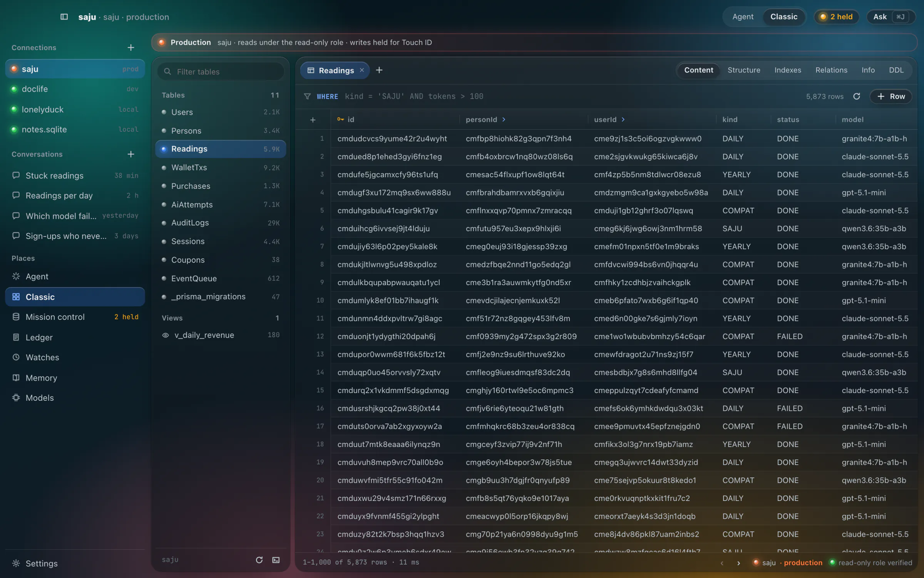Open Which model fail... conversation
Viewport: 924px width, 578px height.
point(75,216)
